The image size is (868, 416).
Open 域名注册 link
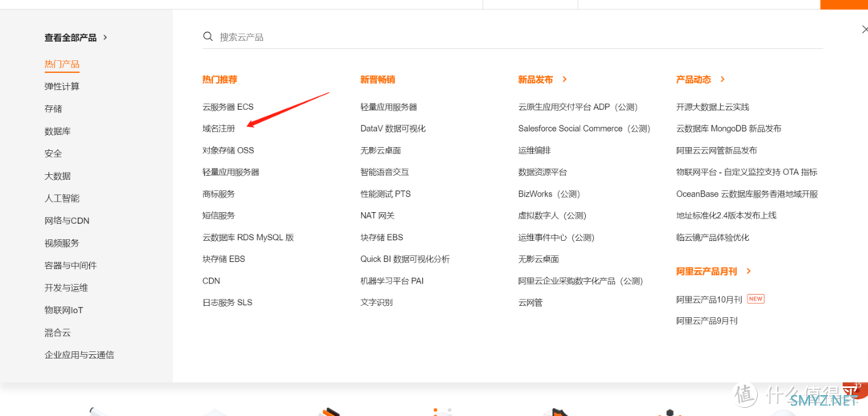click(219, 128)
